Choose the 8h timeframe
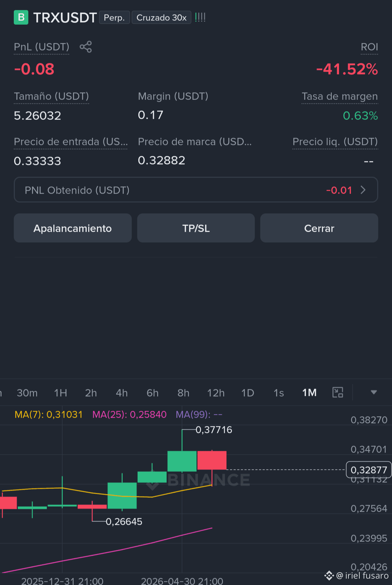The height and width of the screenshot is (585, 392). [184, 393]
